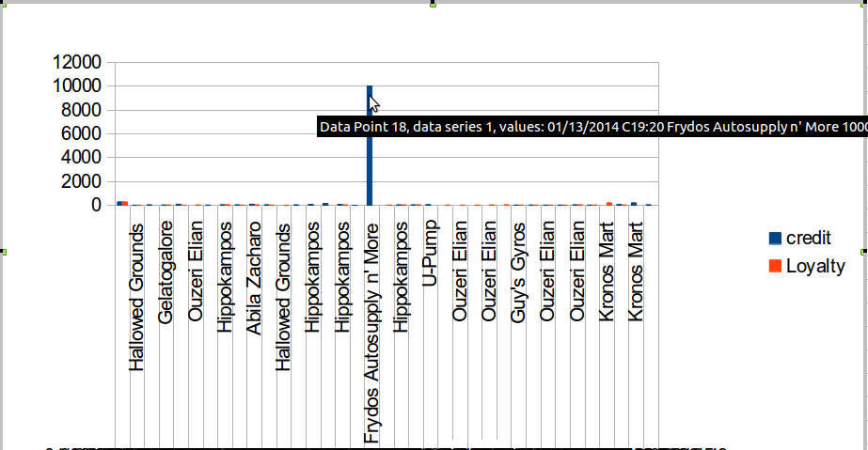
Task: Select the "Loyalty" legend text
Action: (x=815, y=266)
